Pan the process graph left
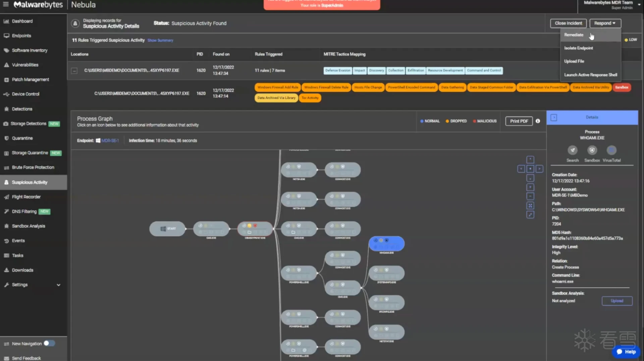The width and height of the screenshot is (644, 361). pyautogui.click(x=521, y=169)
